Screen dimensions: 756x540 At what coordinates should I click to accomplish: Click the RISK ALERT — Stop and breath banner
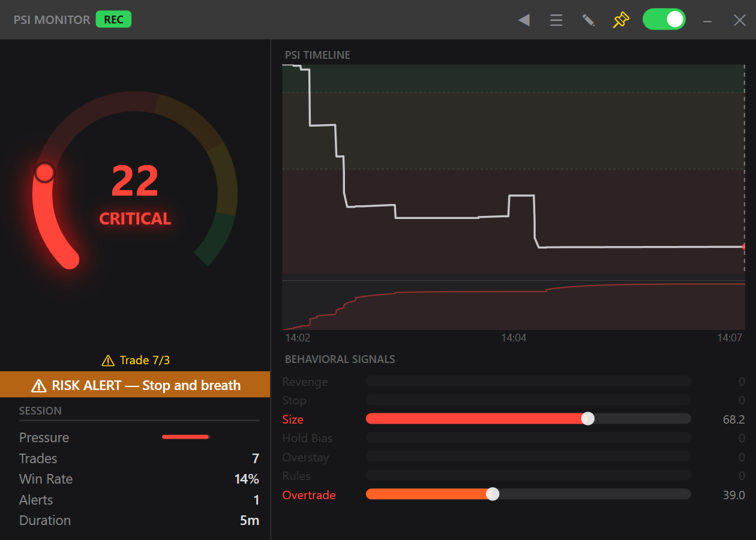(x=135, y=385)
